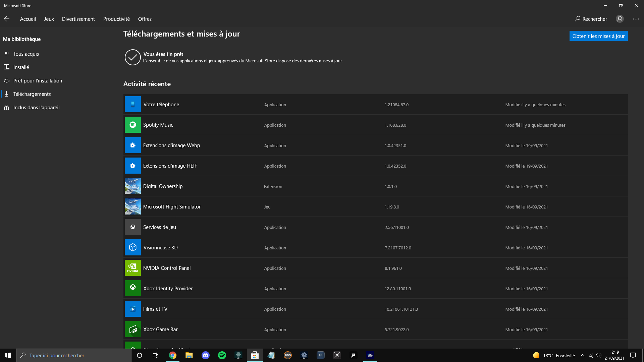Go to the Divertissement tab
The width and height of the screenshot is (644, 362).
(x=78, y=19)
